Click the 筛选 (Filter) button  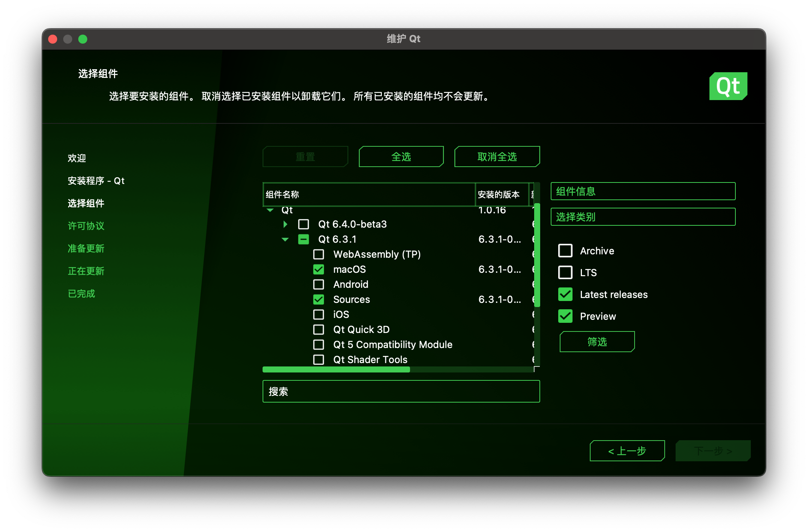pyautogui.click(x=597, y=342)
